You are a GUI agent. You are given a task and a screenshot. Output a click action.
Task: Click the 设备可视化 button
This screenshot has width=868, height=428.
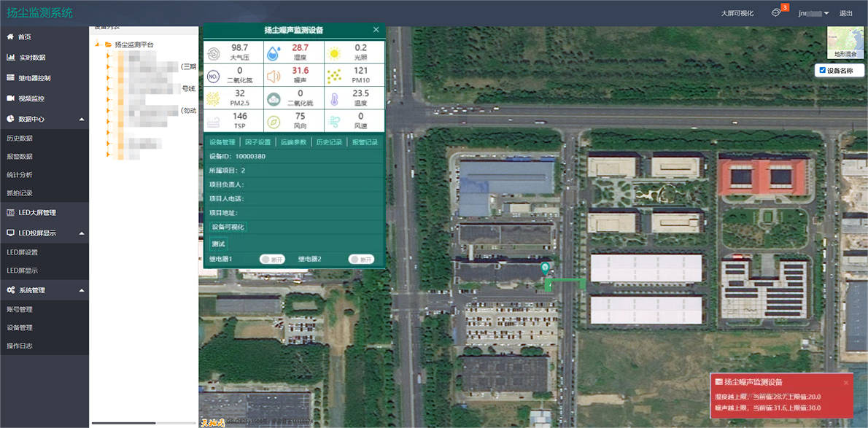pos(228,227)
